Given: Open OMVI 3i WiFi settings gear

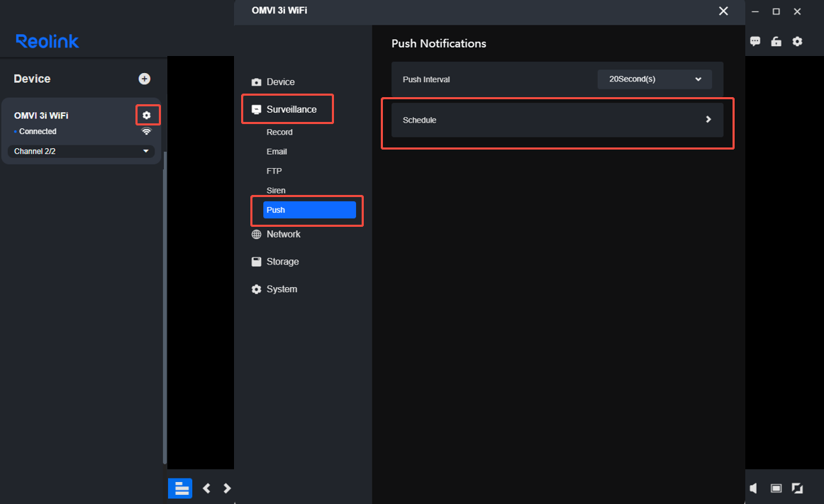Looking at the screenshot, I should (147, 115).
